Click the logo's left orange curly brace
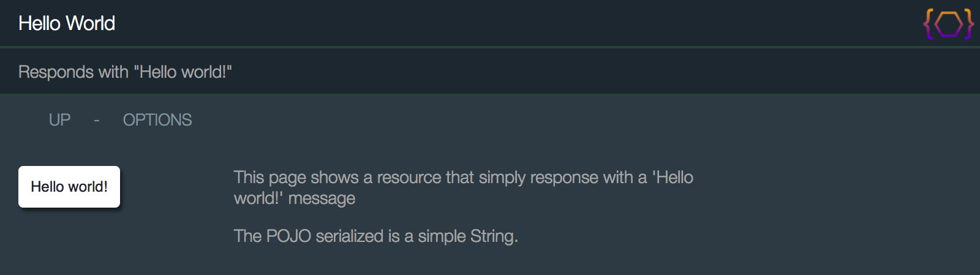Screen dimensions: 980x275 click(x=929, y=24)
